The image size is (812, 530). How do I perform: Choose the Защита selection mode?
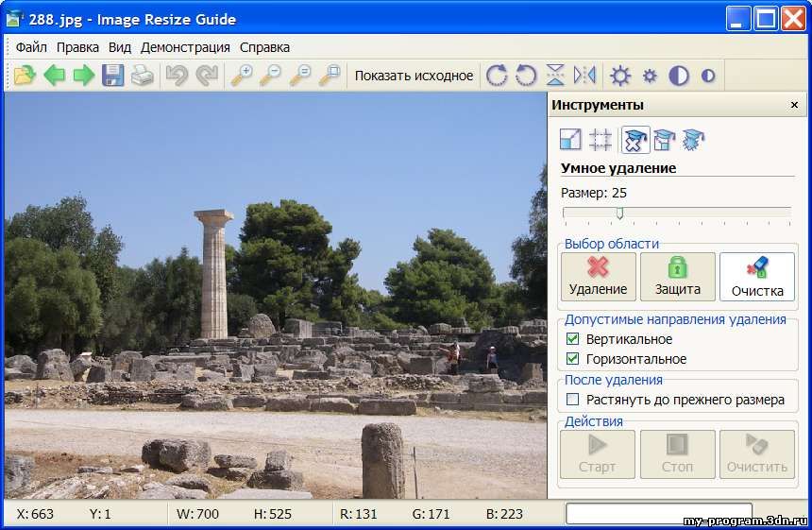click(x=678, y=277)
